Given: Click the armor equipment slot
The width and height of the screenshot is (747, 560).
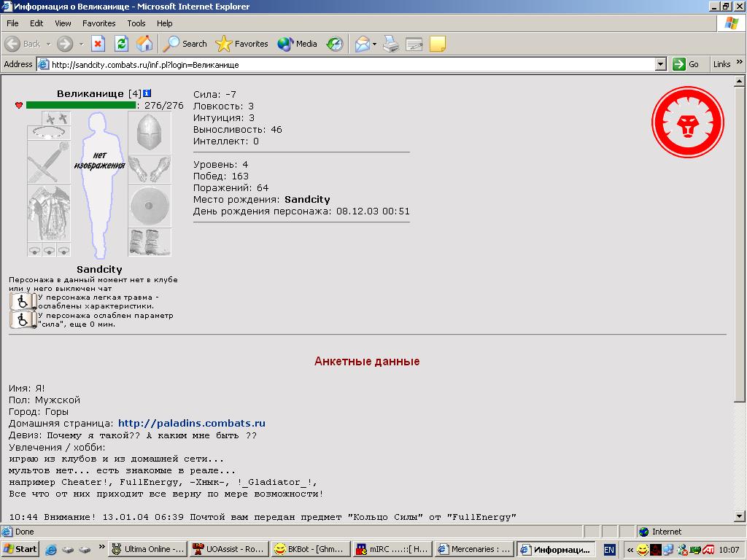Looking at the screenshot, I should [x=49, y=214].
